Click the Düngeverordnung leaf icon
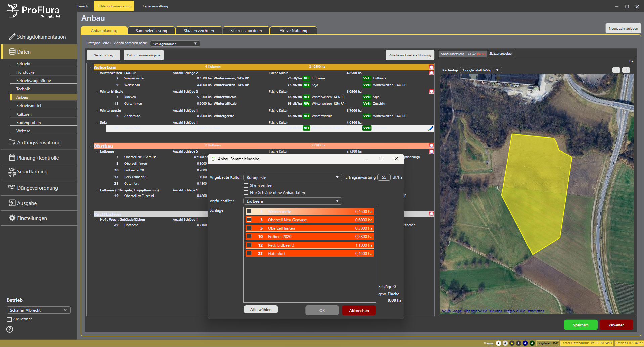The height and width of the screenshot is (347, 644). pyautogui.click(x=12, y=188)
